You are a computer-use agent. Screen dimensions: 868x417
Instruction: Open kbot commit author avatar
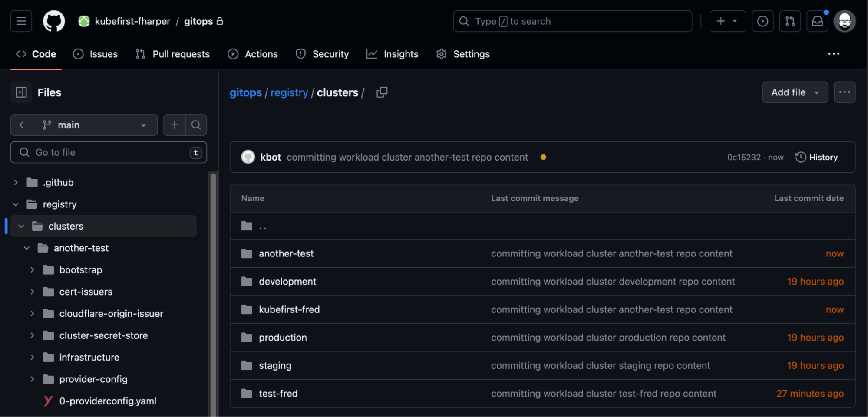[x=248, y=157]
